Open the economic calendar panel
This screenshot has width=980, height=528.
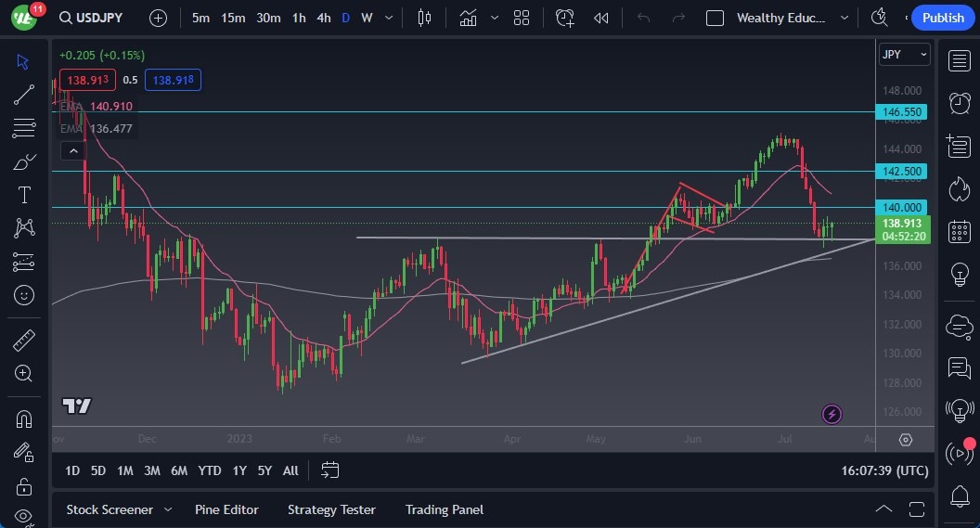tap(960, 232)
